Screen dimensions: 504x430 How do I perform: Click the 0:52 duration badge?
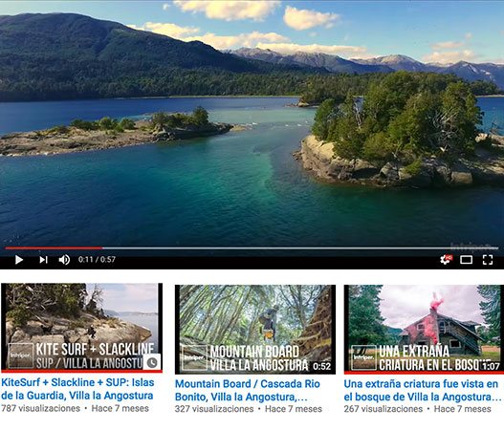pos(321,366)
